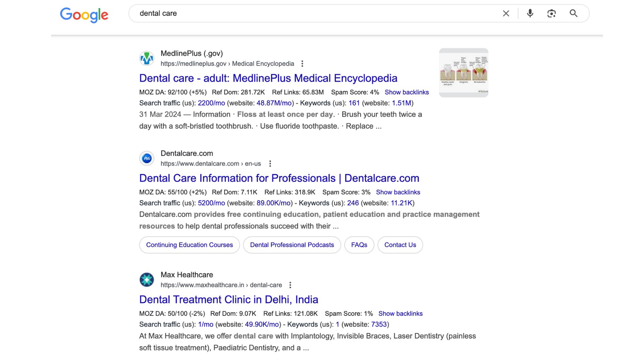
Task: Open the three-dot menu for Max Healthcare result
Action: (290, 285)
